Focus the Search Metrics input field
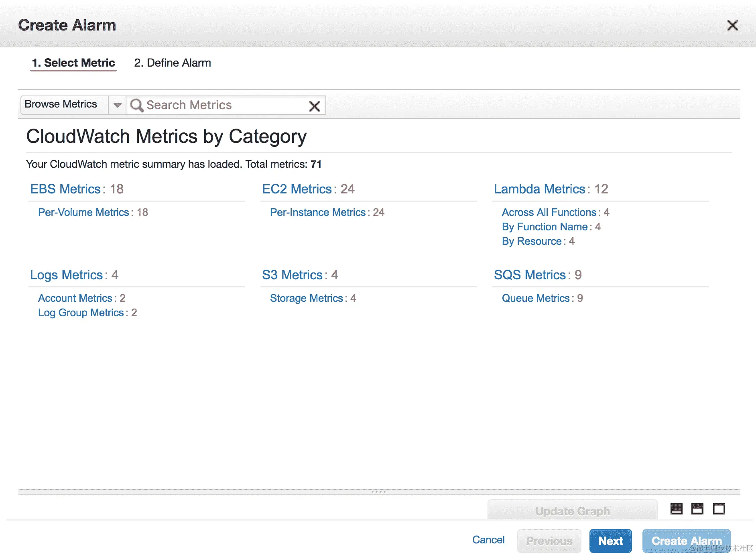Viewport: 756px width, 555px height. pos(226,105)
